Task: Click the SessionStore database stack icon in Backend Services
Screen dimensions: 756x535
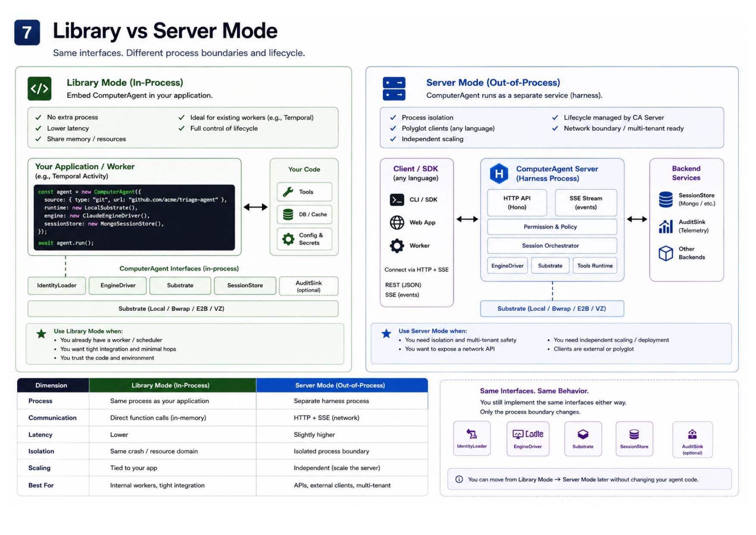Action: [665, 200]
